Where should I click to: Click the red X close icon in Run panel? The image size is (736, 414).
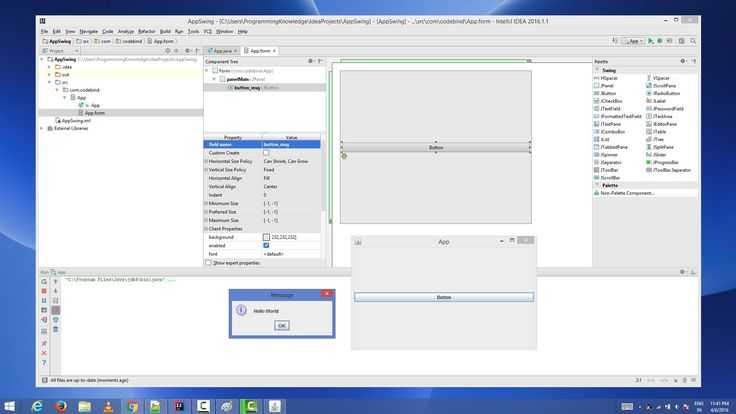[44, 353]
